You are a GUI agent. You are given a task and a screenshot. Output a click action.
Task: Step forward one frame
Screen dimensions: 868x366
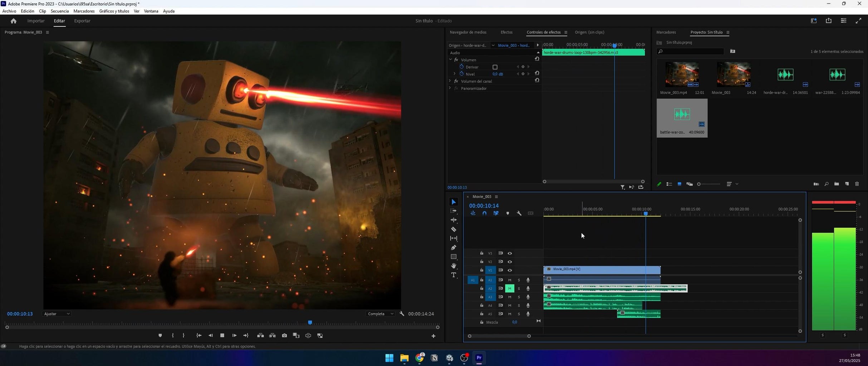point(234,336)
